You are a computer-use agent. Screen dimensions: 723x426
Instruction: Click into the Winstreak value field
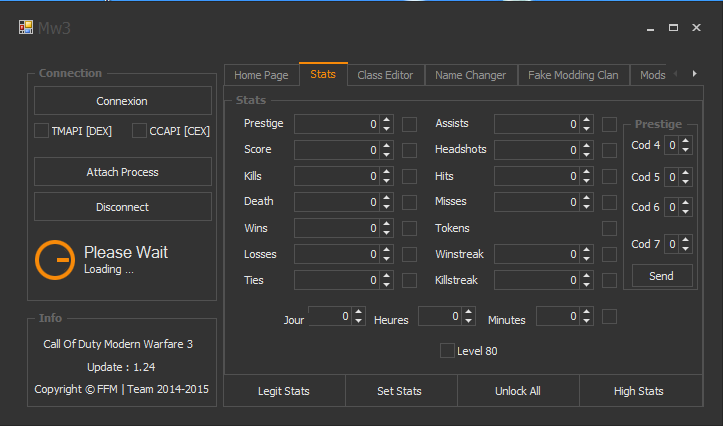pyautogui.click(x=537, y=254)
